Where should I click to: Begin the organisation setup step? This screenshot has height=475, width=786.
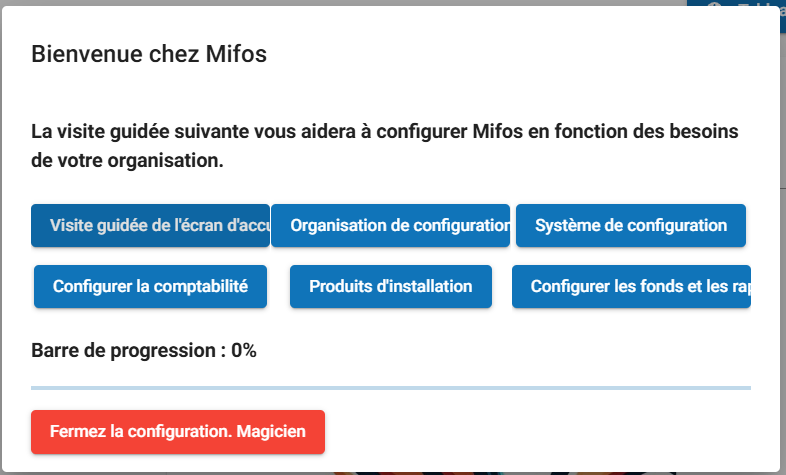390,225
